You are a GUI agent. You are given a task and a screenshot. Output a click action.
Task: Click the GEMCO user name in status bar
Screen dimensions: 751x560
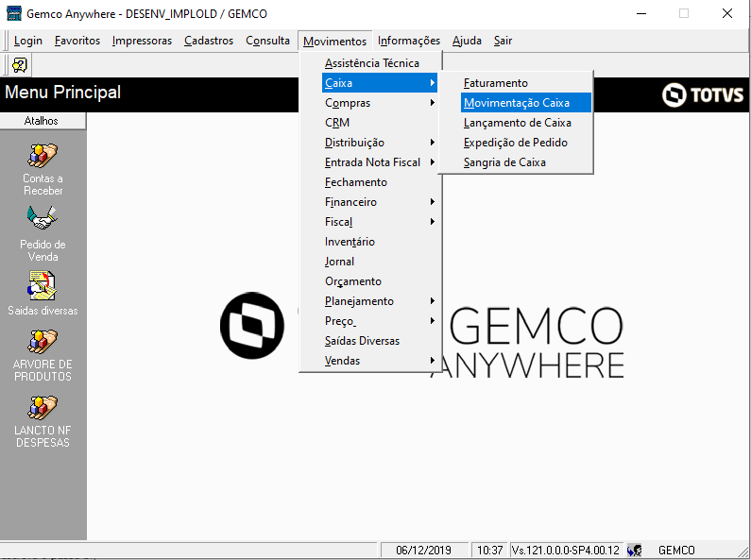(676, 550)
